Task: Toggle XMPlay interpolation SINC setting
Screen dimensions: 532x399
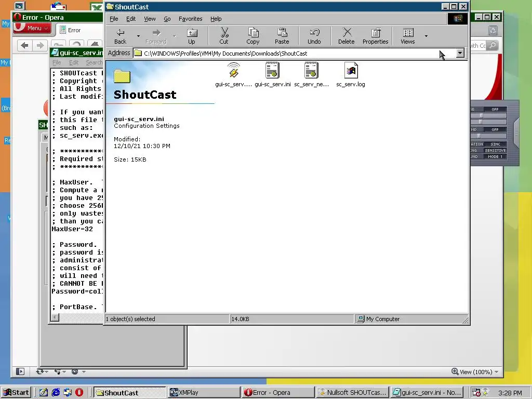Action: coord(495,144)
